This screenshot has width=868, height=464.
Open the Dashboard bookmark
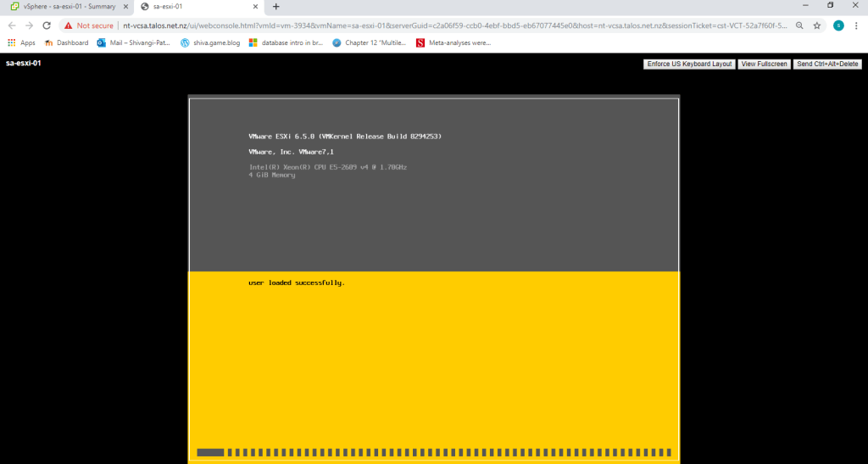66,42
